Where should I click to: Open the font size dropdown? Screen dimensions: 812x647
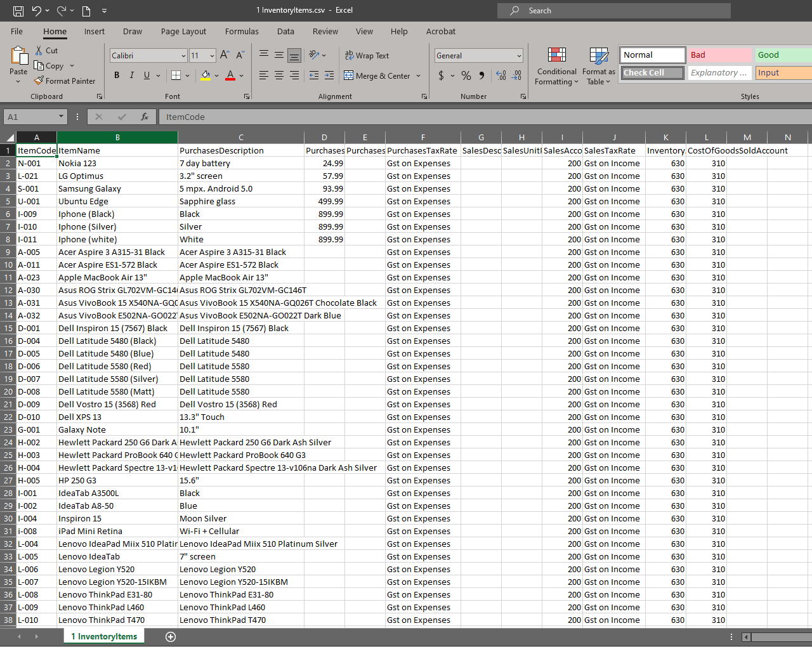pyautogui.click(x=212, y=56)
